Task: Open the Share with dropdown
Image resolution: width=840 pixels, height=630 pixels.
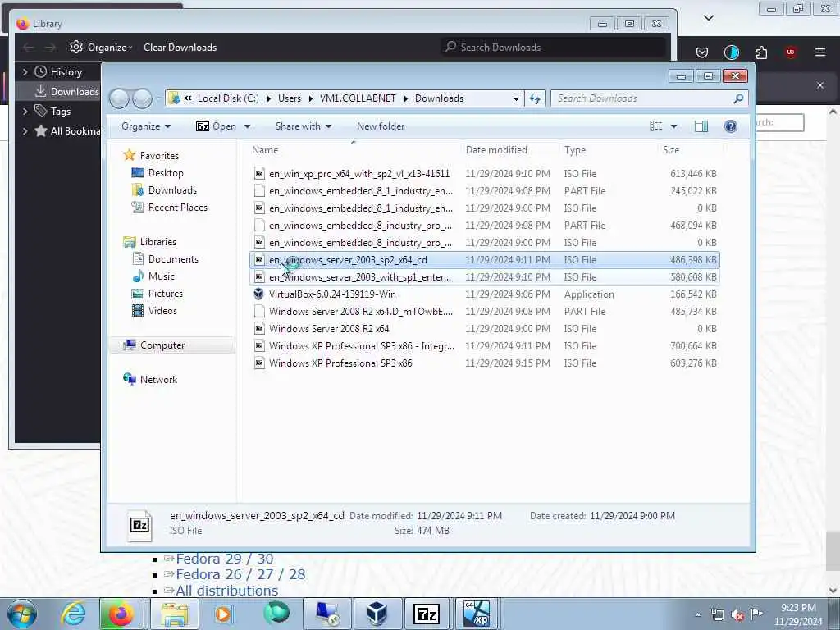Action: tap(304, 126)
